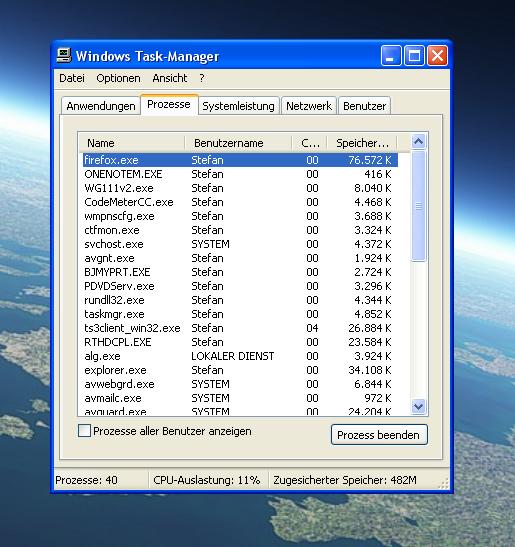Viewport: 515px width, 547px height.
Task: Click CPU value 04 of ts3client
Action: tap(312, 328)
